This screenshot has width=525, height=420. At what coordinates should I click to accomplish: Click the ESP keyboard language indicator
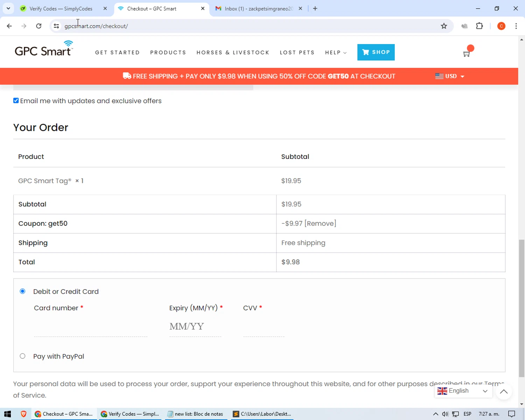(467, 414)
